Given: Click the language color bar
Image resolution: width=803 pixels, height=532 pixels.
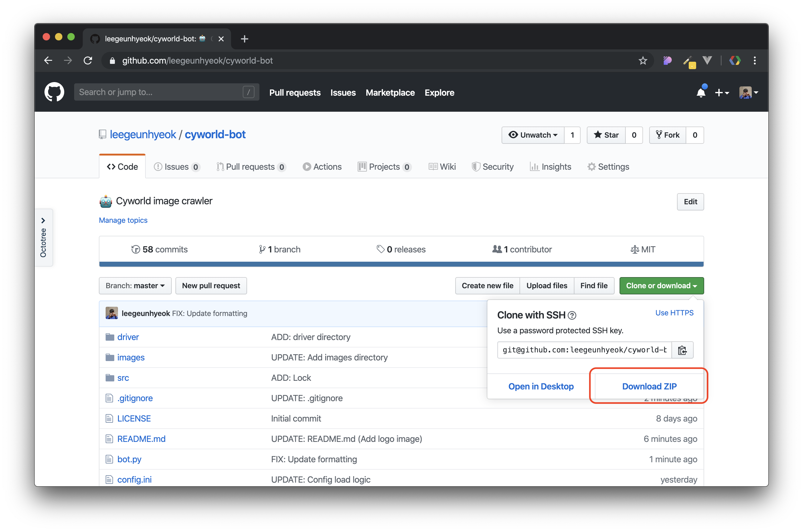Looking at the screenshot, I should point(401,264).
